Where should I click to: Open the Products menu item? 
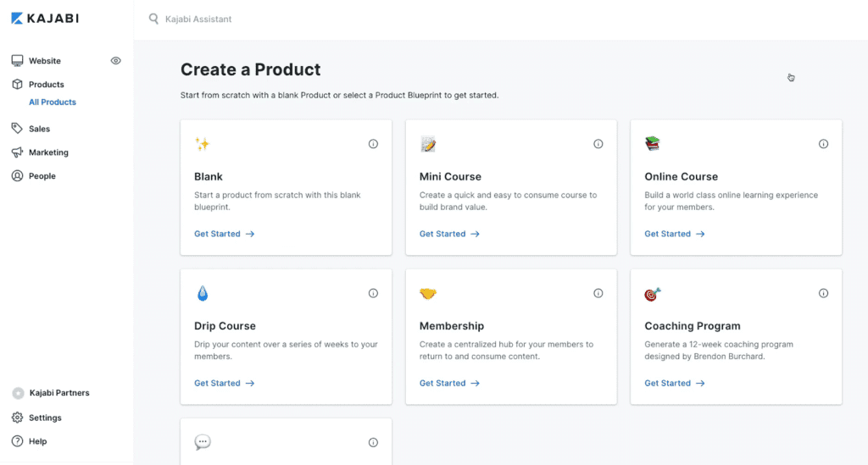[47, 85]
